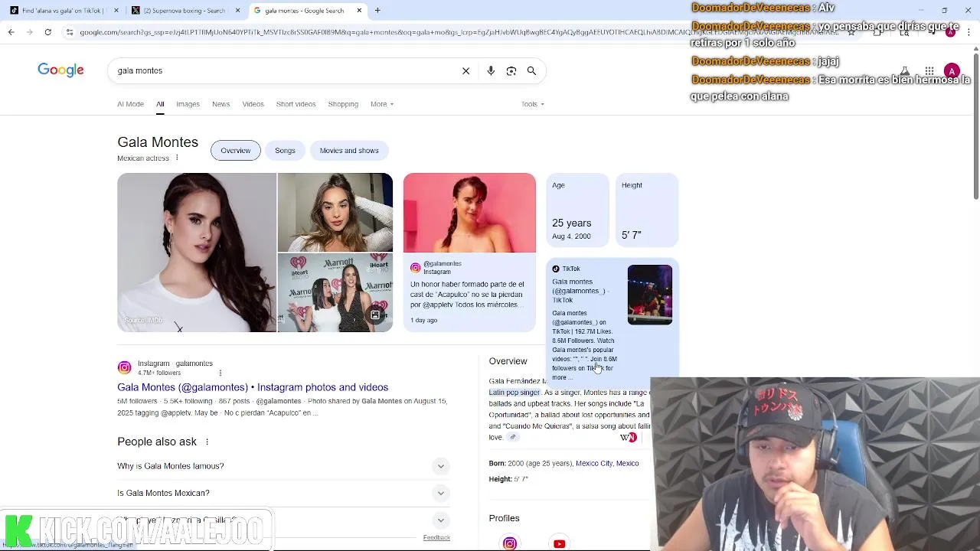Open Google account avatar

coord(952,71)
